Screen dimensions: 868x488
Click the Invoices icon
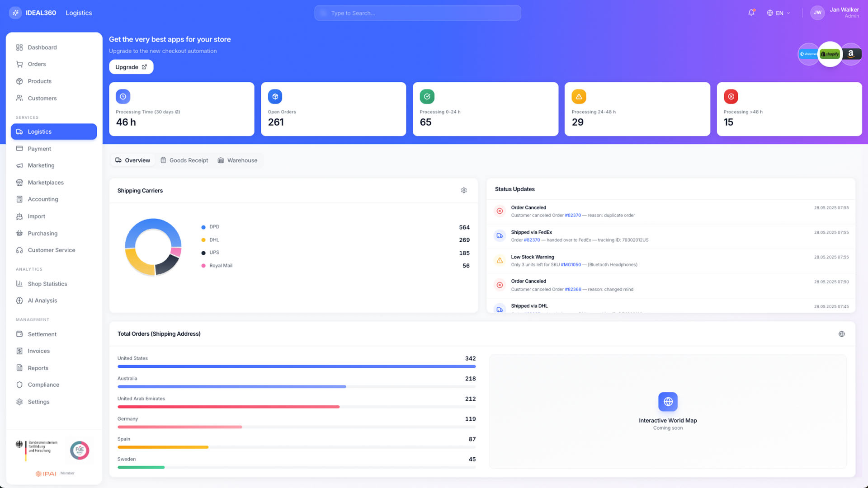19,351
